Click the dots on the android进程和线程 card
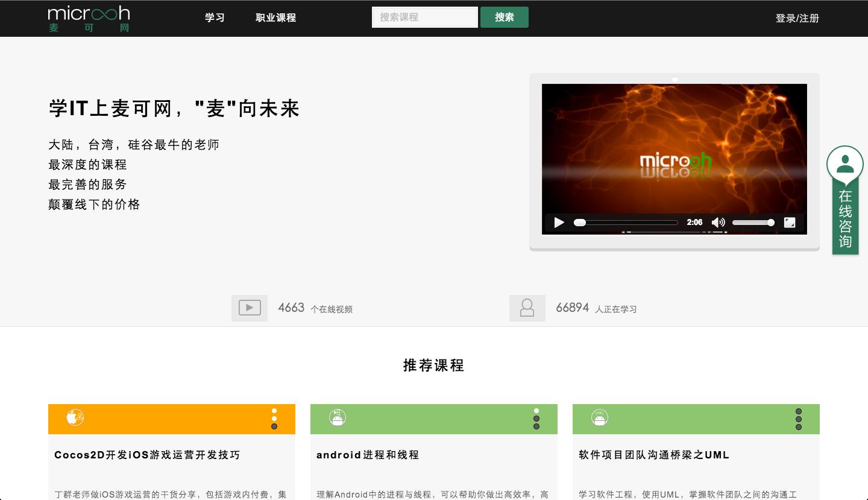This screenshot has width=868, height=500. [x=536, y=419]
